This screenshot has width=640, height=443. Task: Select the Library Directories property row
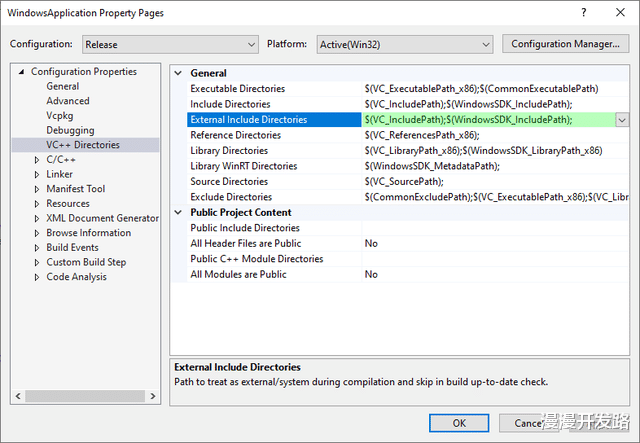click(x=407, y=151)
